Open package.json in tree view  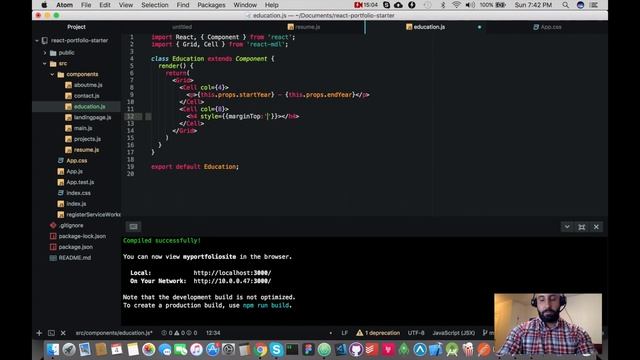76,247
